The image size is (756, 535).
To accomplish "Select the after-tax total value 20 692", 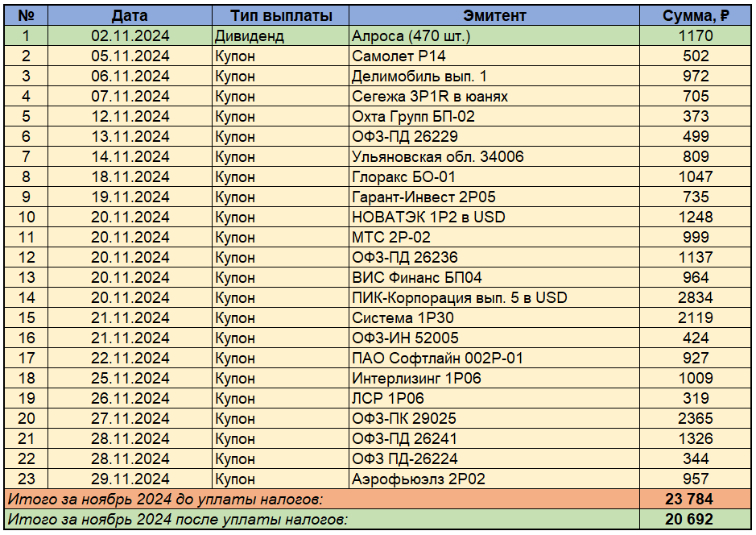I will point(696,520).
